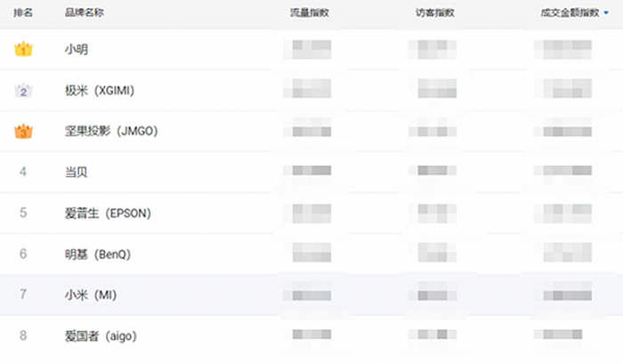This screenshot has width=623, height=364.
Task: Select the 明基 (BenQ) brand
Action: coord(98,255)
